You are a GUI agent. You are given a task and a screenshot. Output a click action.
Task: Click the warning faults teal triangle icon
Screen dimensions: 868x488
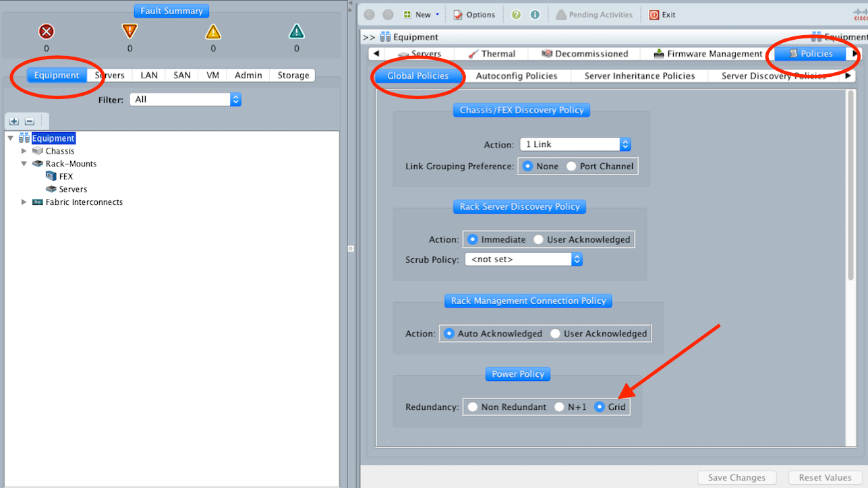pyautogui.click(x=297, y=32)
